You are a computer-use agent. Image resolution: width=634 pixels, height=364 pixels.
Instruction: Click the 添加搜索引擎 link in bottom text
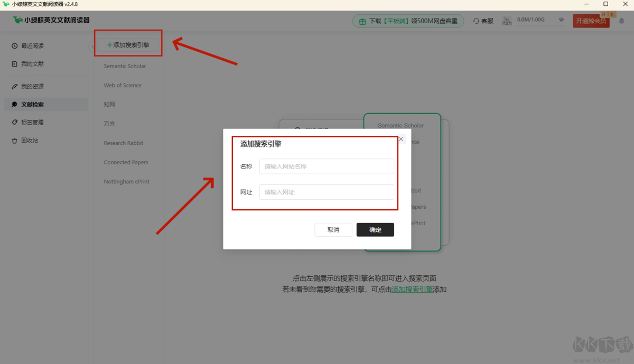click(x=412, y=290)
